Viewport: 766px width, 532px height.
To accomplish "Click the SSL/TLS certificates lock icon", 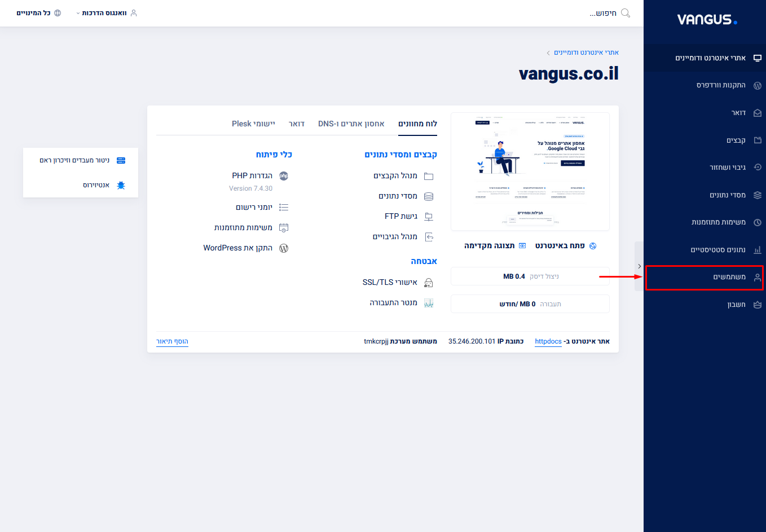I will click(429, 283).
